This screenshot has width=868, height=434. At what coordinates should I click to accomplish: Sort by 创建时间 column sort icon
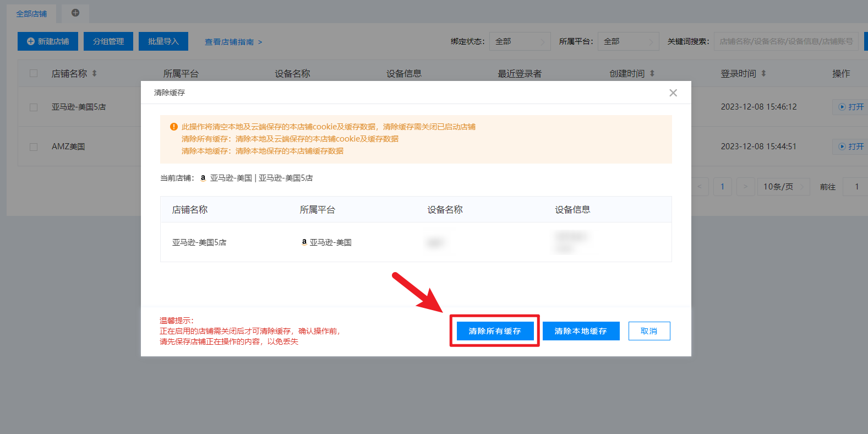652,73
